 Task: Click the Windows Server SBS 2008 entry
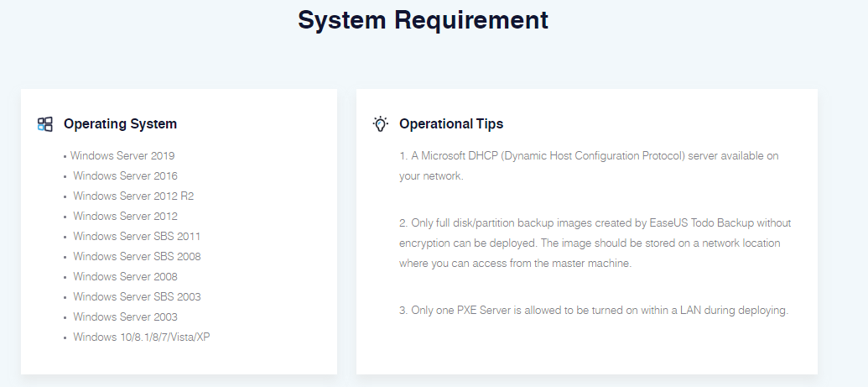click(x=137, y=256)
